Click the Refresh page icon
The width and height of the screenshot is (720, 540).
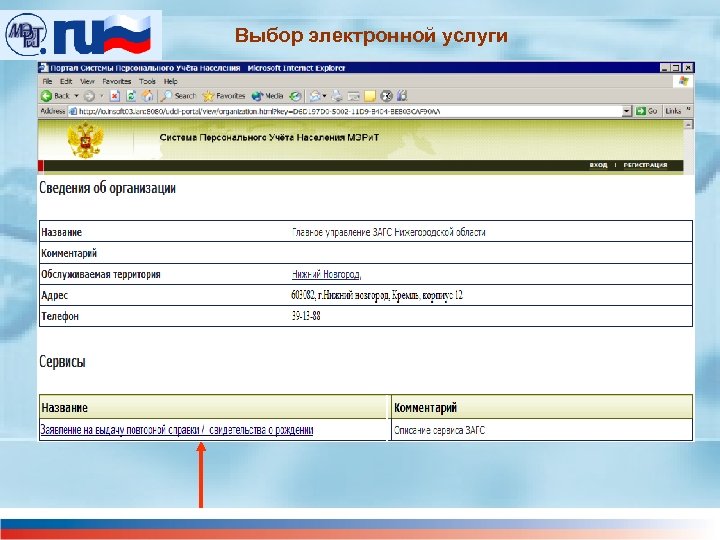[131, 96]
